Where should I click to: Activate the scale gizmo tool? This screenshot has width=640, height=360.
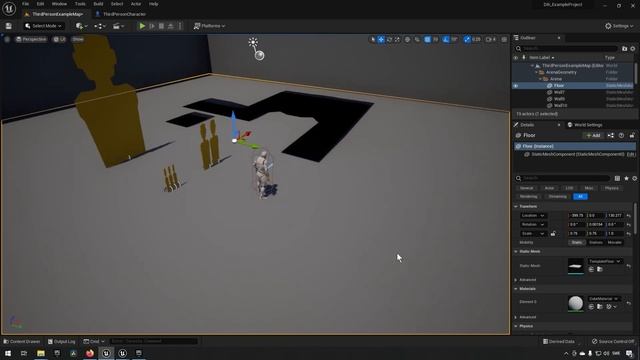point(397,40)
